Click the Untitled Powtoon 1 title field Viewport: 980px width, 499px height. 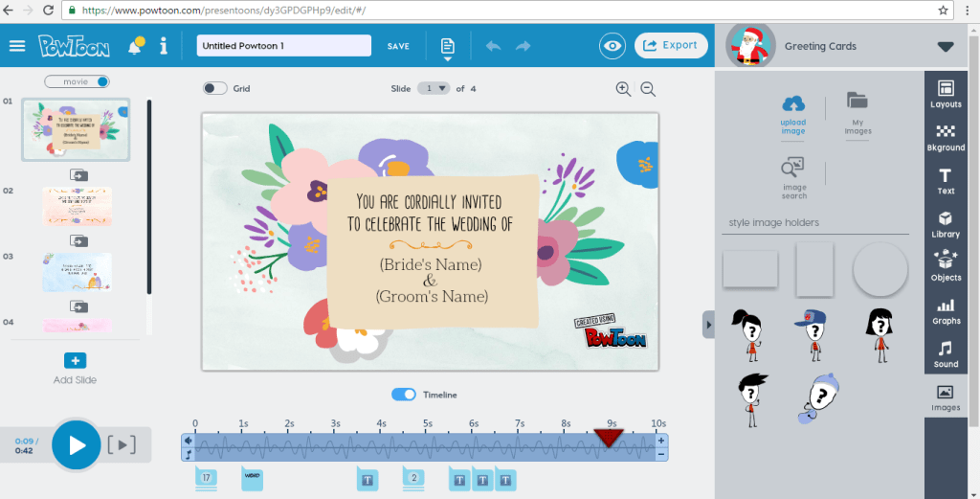click(283, 46)
